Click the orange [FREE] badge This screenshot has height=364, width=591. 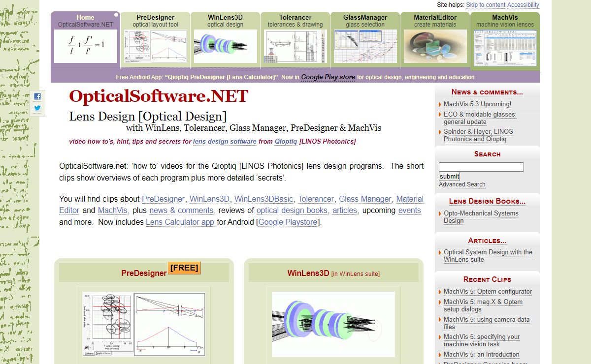click(x=184, y=268)
